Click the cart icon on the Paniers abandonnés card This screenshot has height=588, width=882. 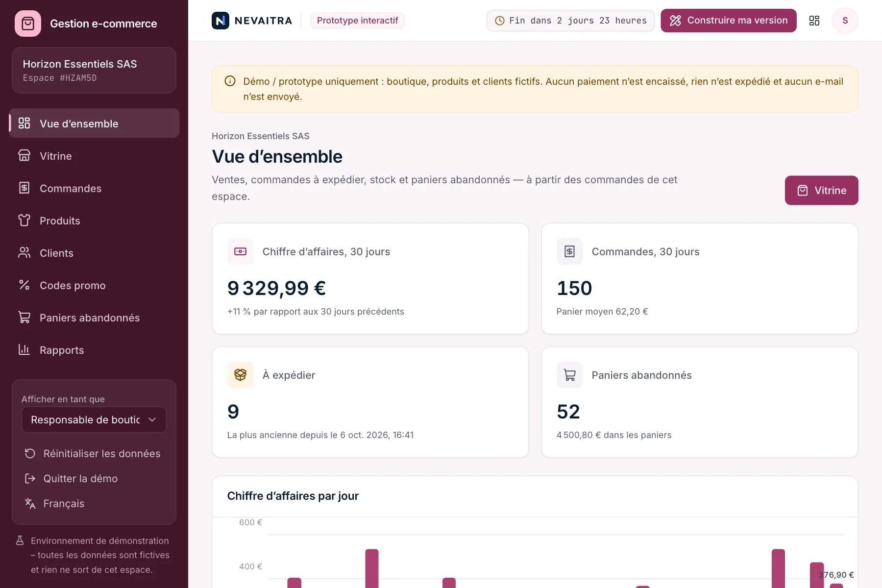tap(569, 375)
